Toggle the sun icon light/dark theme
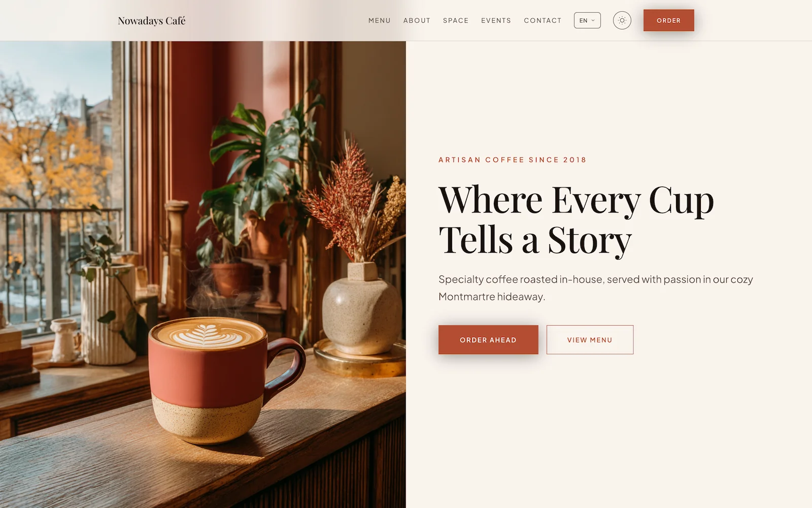Image resolution: width=812 pixels, height=508 pixels. point(622,20)
